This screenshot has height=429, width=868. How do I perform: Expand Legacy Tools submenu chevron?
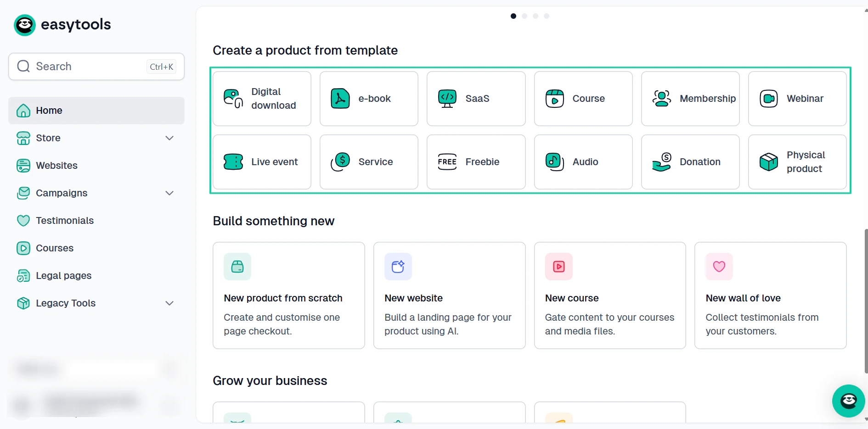(169, 303)
